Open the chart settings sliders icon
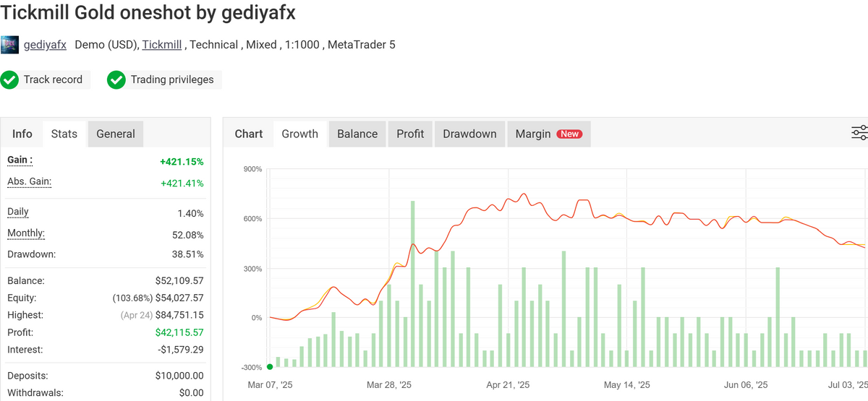This screenshot has width=868, height=401. pos(859,133)
